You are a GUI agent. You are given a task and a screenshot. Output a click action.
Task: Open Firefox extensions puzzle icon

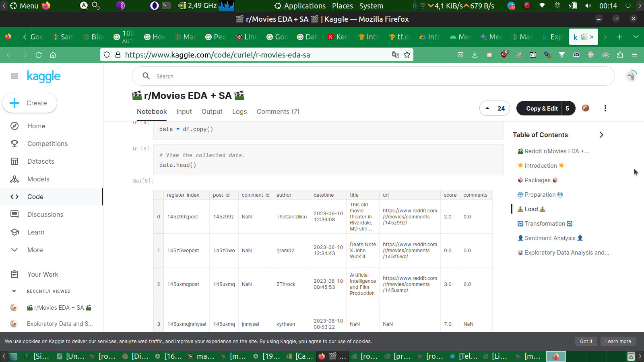[x=620, y=55]
